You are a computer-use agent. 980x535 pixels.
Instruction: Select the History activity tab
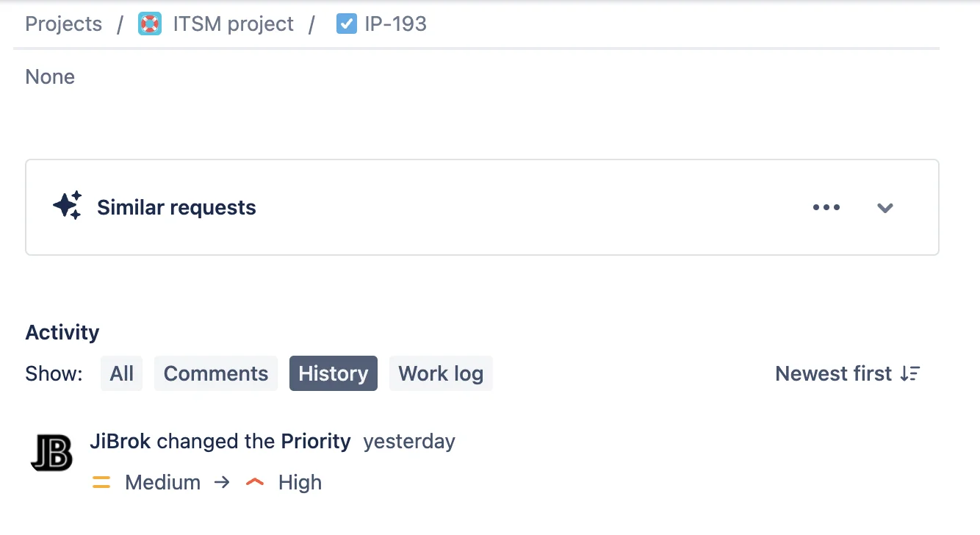click(334, 373)
